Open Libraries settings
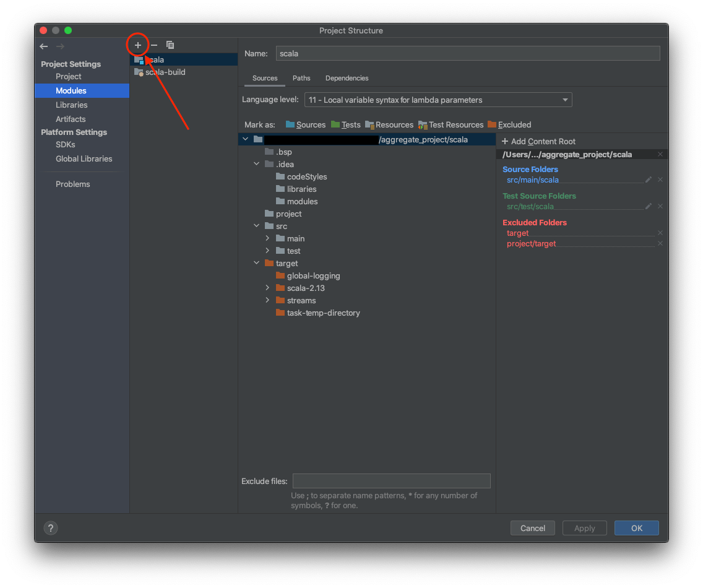Image resolution: width=703 pixels, height=588 pixels. 72,105
